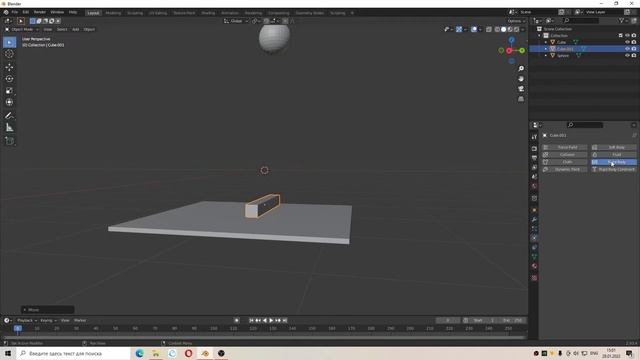Activate the Move tool
The width and height of the screenshot is (640, 360).
click(9, 67)
